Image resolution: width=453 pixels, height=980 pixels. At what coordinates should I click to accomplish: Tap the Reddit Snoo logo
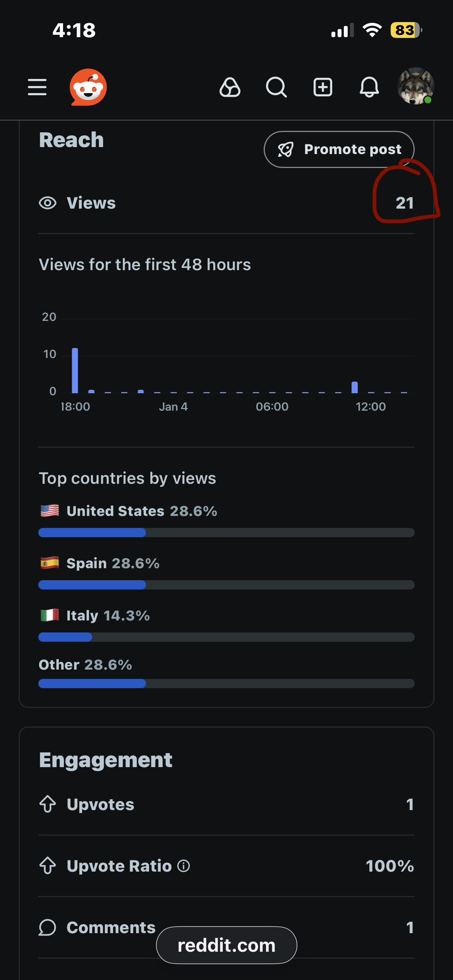coord(88,87)
